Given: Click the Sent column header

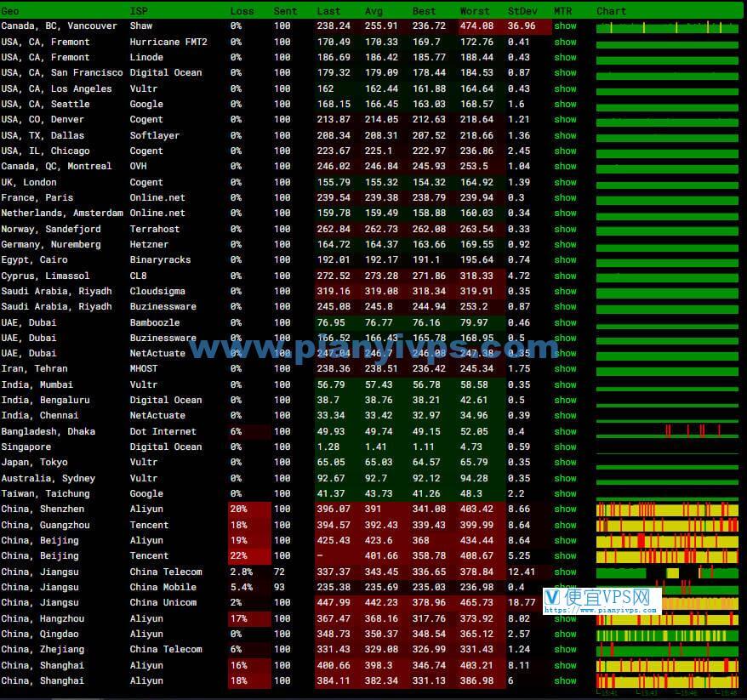Looking at the screenshot, I should pos(285,11).
